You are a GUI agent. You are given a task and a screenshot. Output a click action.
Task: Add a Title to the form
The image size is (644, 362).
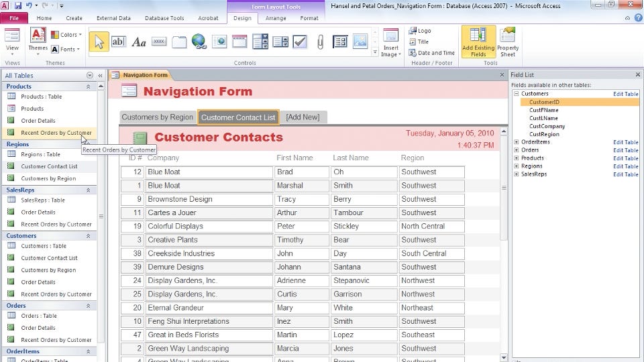tap(419, 42)
